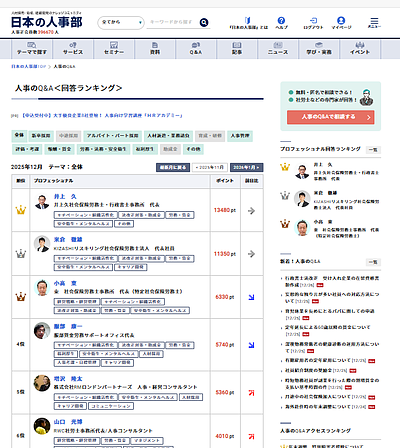The image size is (400, 448).
Task: Select the その他 category filter
Action: click(193, 149)
